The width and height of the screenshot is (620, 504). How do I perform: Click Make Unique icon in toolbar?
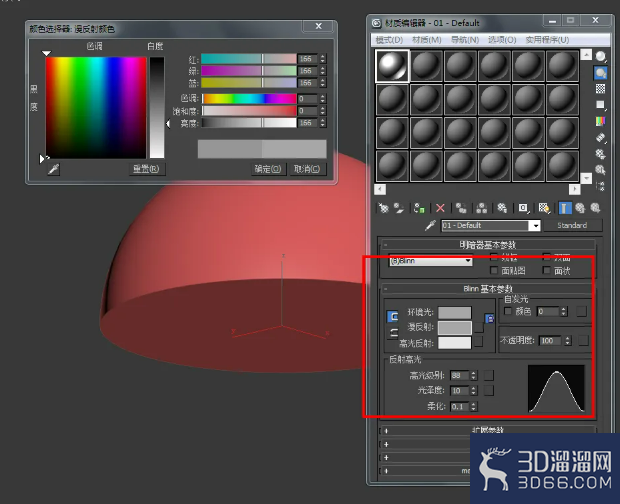click(x=482, y=208)
